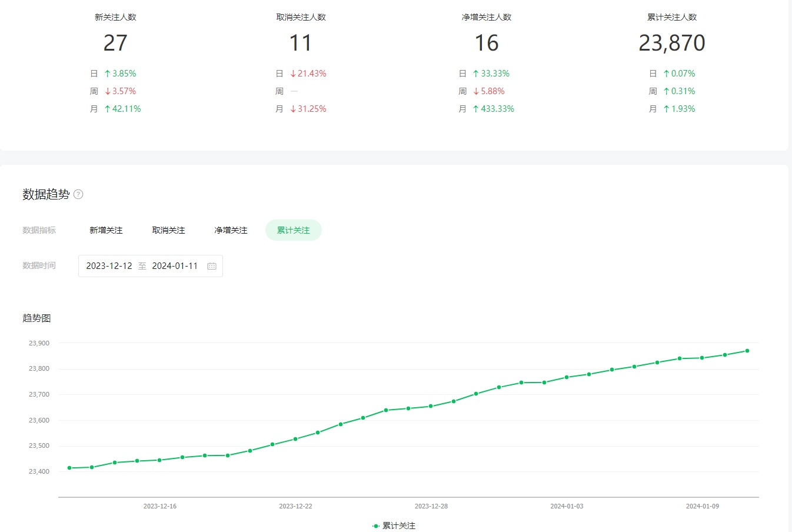Click the up arrow next to 42.11%
The height and width of the screenshot is (532, 792).
[107, 109]
